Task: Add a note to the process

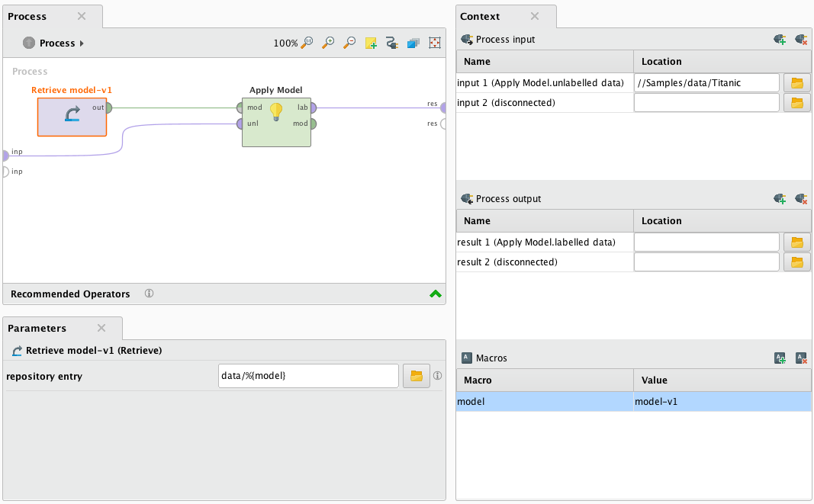Action: click(x=371, y=43)
